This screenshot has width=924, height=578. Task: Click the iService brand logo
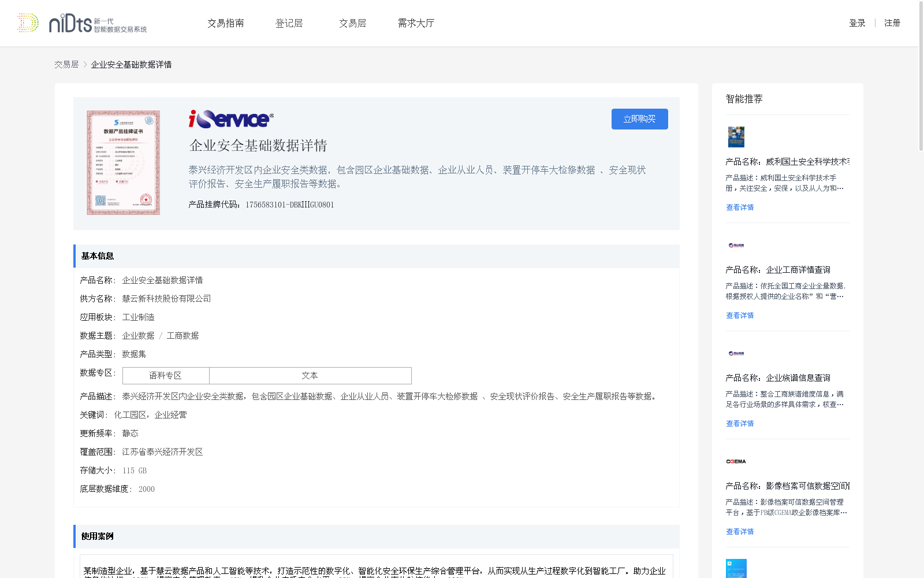[x=231, y=118]
